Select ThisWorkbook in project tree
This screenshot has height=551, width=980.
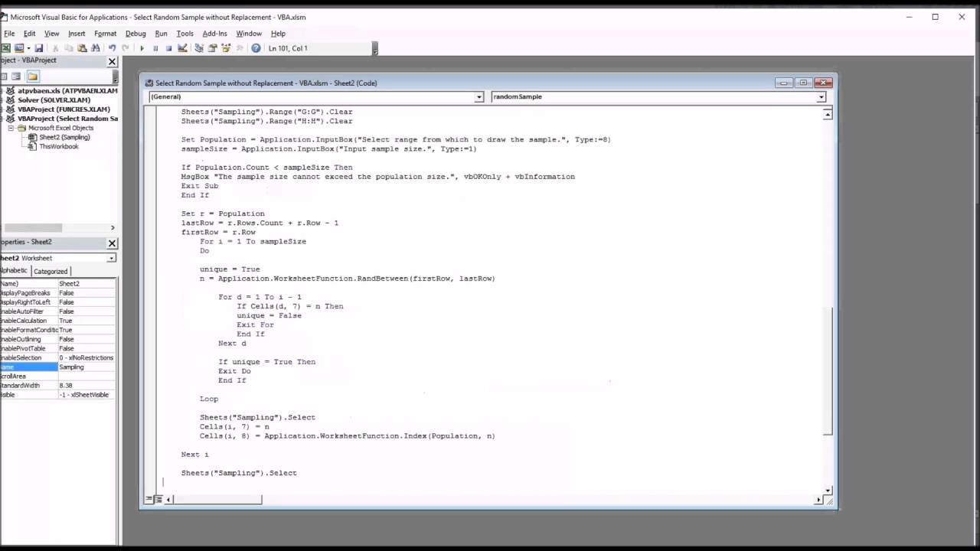coord(59,147)
